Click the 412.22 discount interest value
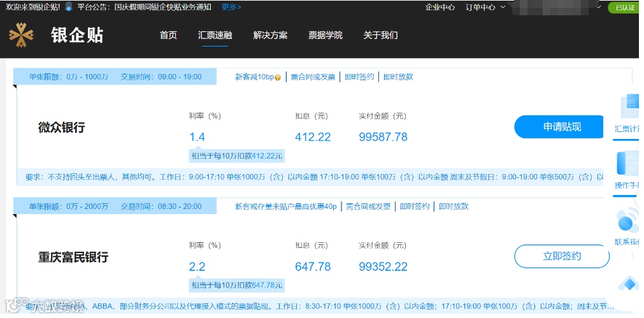Screen dimensions: 644x318 click(x=313, y=137)
